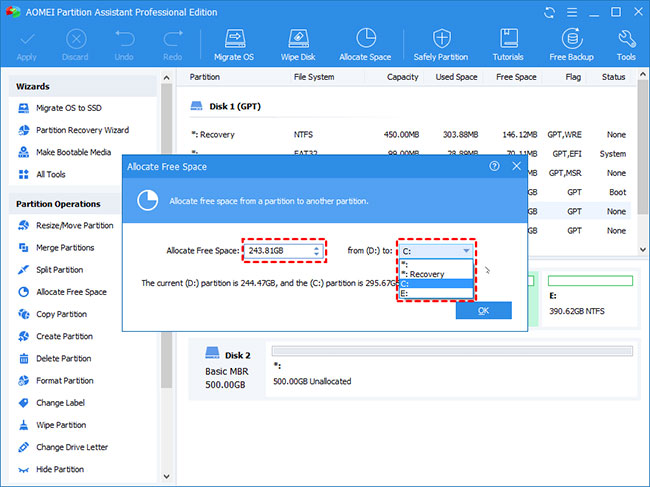
Task: Click Make Bootable Media in the sidebar
Action: [x=73, y=152]
